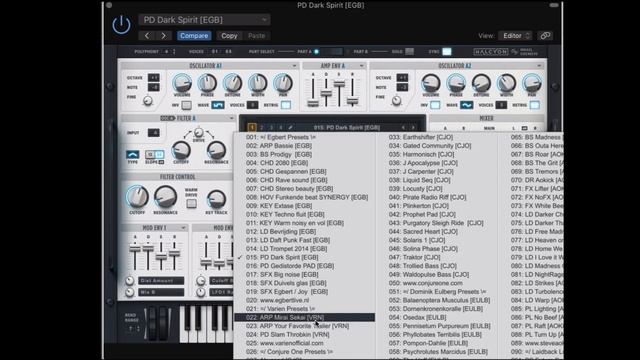Viewport: 640px width, 360px height.
Task: Adjust the Oscillator A2 Width knob
Action: click(x=507, y=83)
